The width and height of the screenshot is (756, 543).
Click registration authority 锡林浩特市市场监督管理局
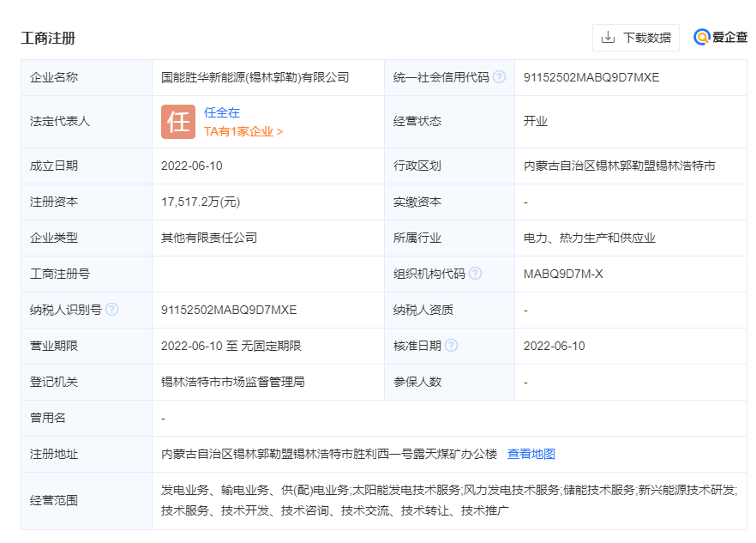[233, 382]
